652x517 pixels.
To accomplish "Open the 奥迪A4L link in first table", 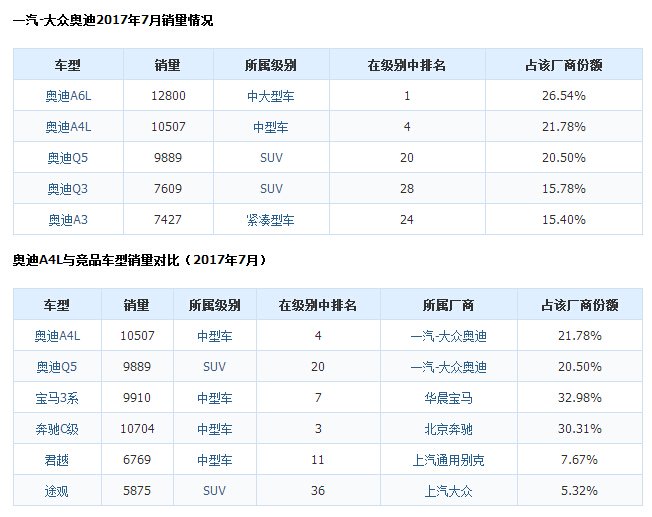I will click(x=68, y=127).
